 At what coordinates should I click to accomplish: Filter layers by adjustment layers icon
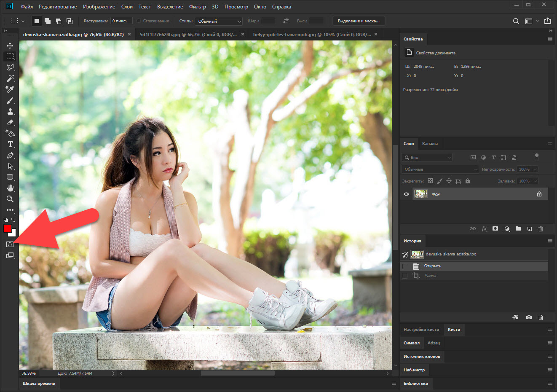tap(483, 158)
